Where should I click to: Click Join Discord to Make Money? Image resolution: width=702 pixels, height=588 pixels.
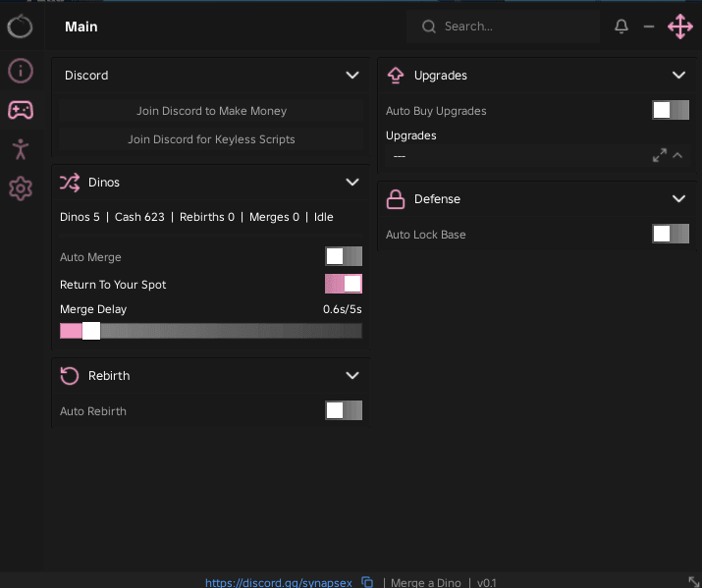pos(211,111)
